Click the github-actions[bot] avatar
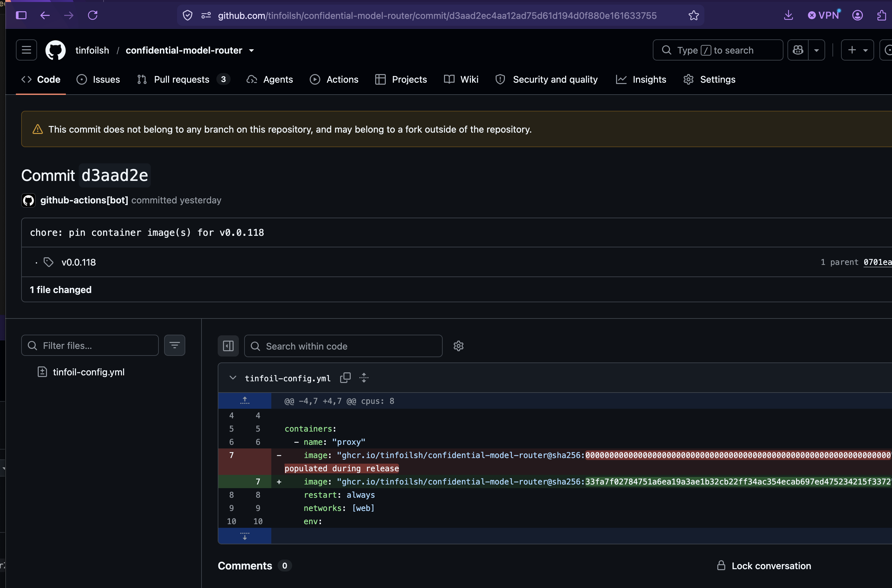 (x=28, y=200)
